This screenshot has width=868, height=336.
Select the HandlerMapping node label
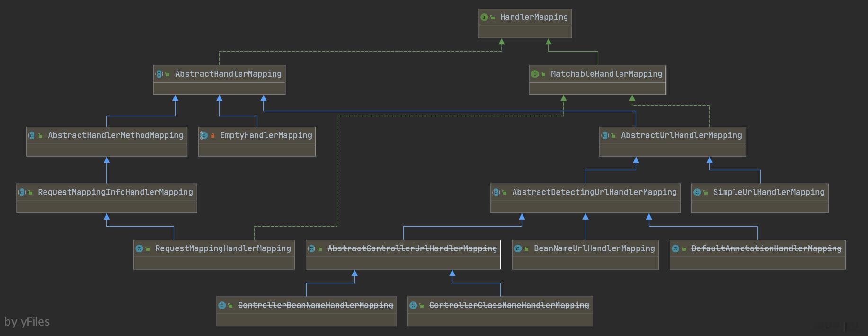[x=534, y=17]
